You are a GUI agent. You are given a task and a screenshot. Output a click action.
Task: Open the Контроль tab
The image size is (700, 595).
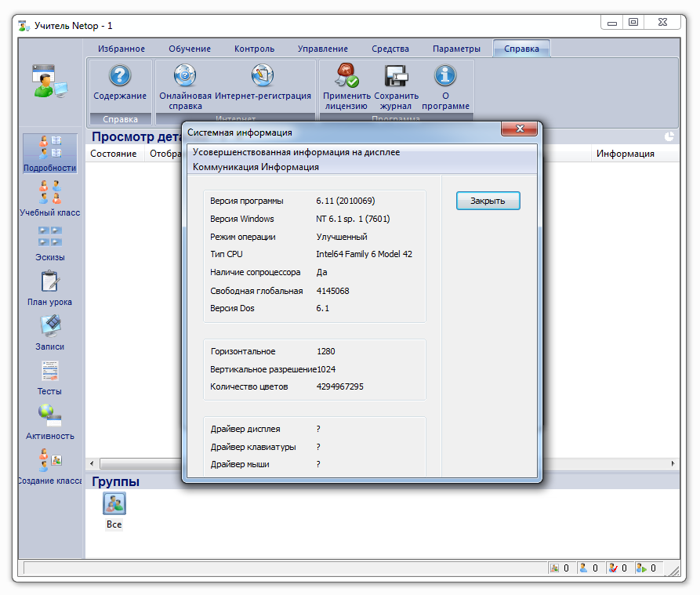pos(254,49)
